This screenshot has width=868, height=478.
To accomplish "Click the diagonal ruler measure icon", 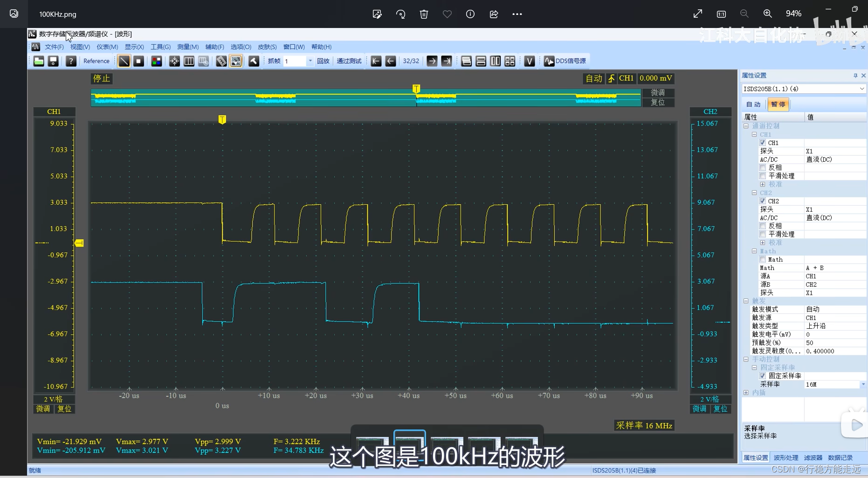I will [221, 61].
